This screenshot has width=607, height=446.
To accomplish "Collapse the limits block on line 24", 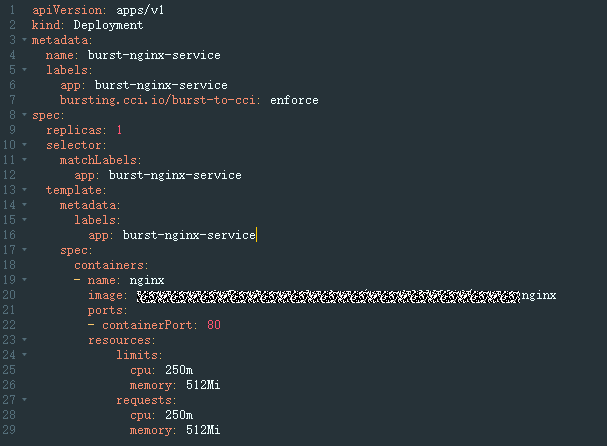I will click(24, 355).
